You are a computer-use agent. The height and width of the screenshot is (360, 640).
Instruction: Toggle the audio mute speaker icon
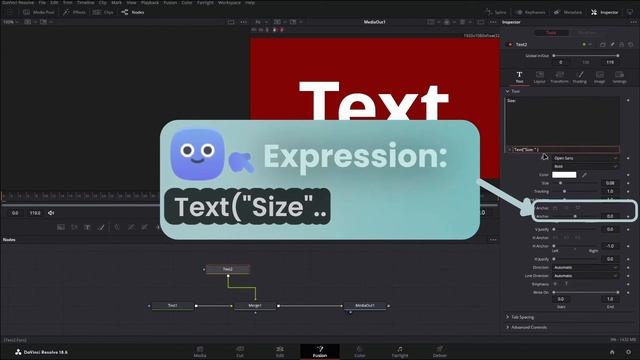[x=51, y=213]
